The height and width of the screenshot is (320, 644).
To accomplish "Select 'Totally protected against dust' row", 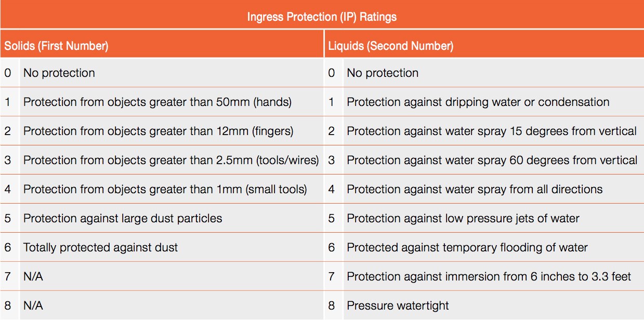I will (x=100, y=247).
